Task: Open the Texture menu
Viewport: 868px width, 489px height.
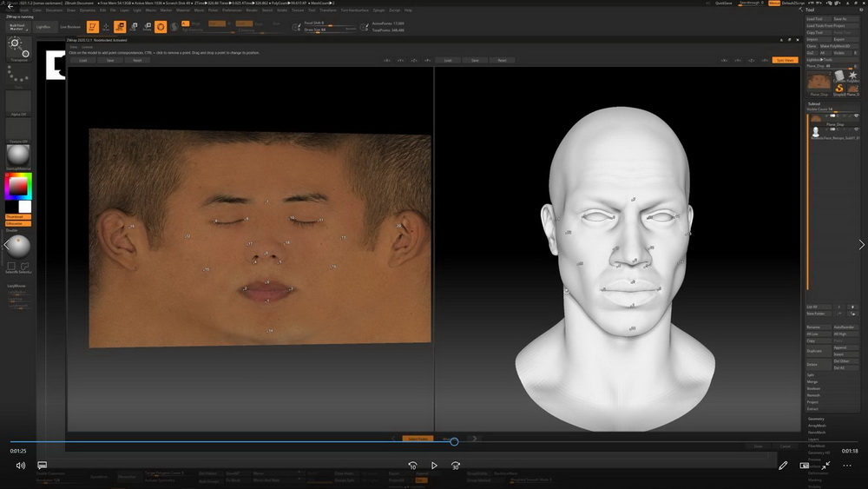Action: (x=298, y=10)
